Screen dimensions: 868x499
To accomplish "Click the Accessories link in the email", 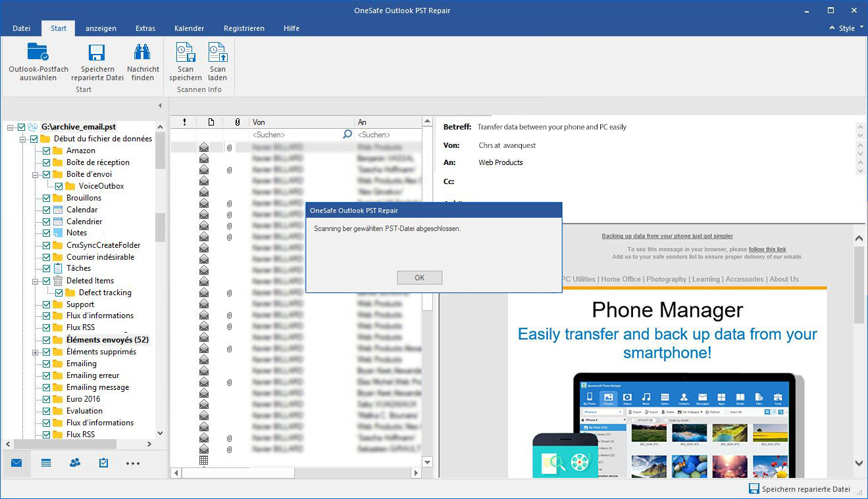I will [744, 279].
